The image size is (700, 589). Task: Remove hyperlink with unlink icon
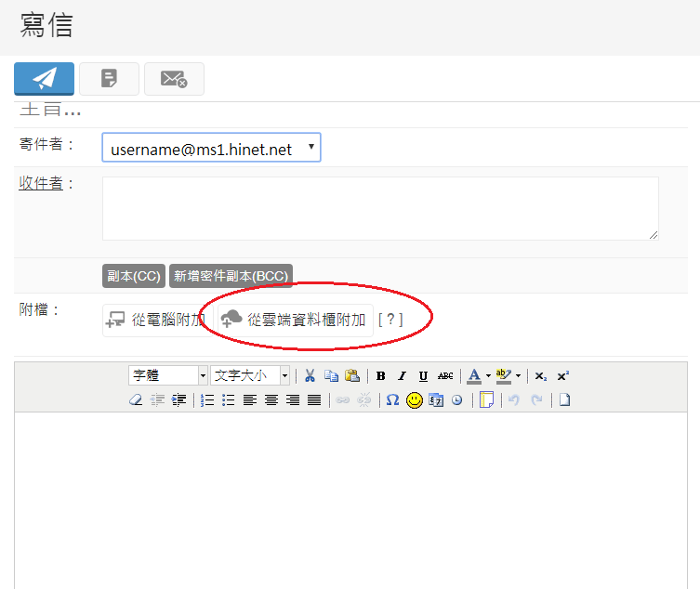pyautogui.click(x=363, y=399)
